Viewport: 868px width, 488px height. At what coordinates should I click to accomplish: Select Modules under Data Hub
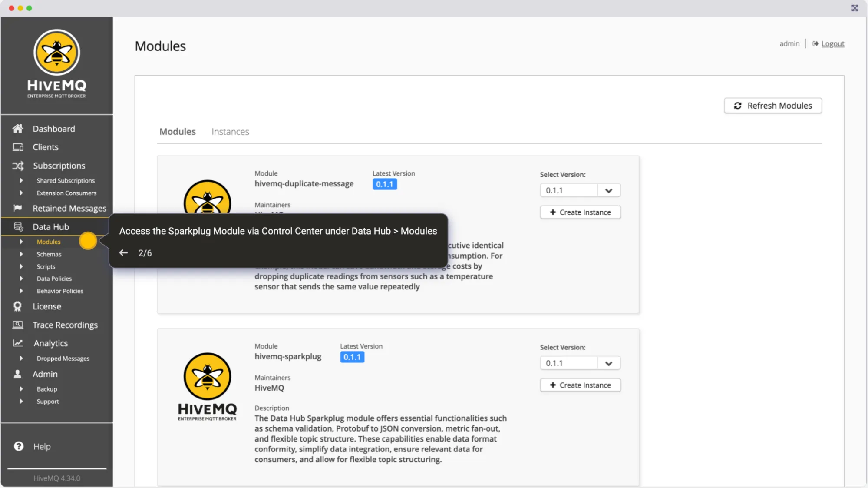pyautogui.click(x=49, y=242)
